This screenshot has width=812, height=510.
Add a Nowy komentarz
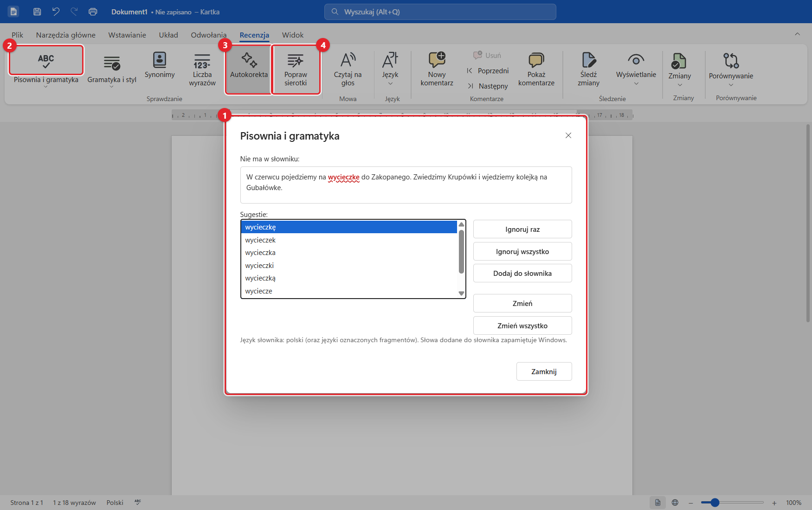click(437, 70)
